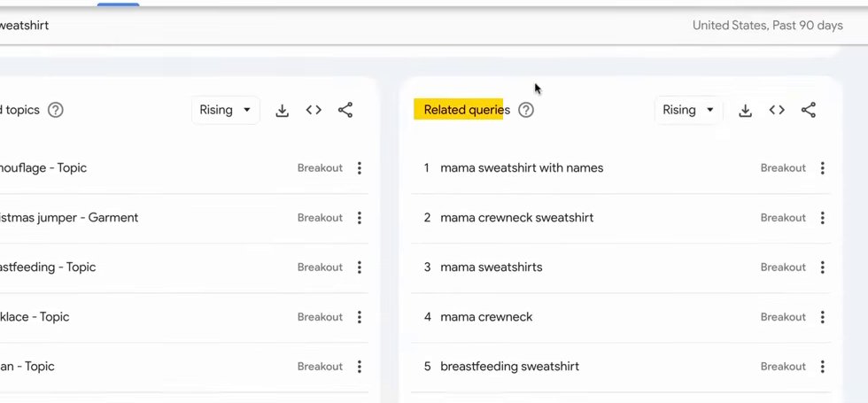Open help for related topics

click(55, 110)
